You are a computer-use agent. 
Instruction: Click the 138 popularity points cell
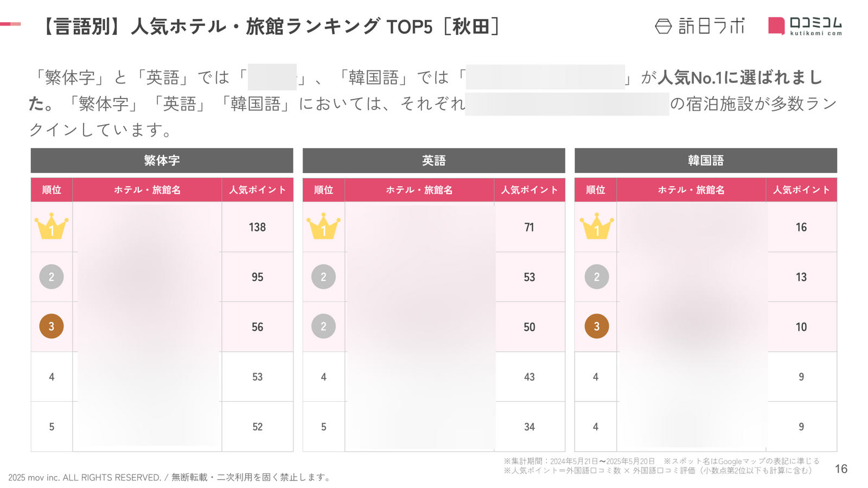(x=257, y=227)
